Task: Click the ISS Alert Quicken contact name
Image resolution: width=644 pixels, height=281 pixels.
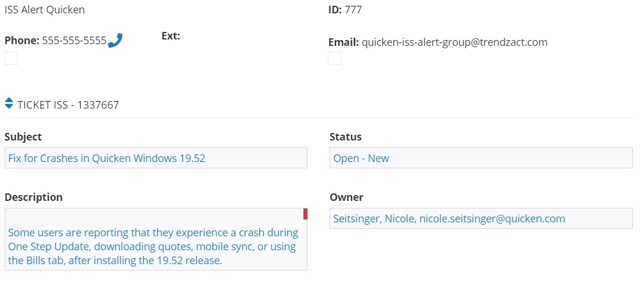Action: pos(45,9)
